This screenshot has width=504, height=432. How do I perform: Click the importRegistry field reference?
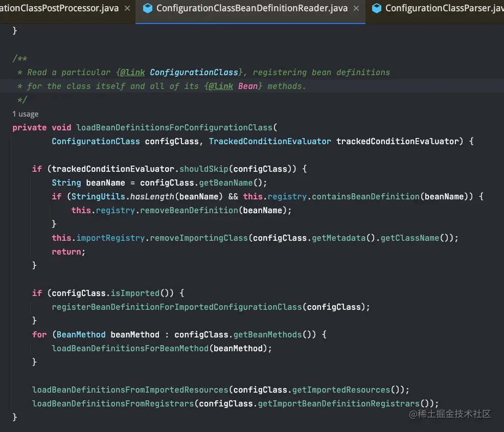110,238
